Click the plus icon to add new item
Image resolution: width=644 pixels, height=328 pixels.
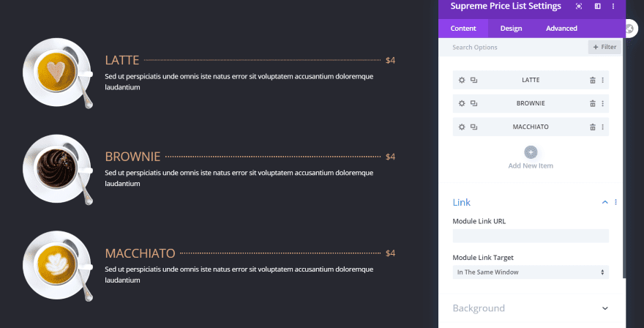click(x=531, y=152)
